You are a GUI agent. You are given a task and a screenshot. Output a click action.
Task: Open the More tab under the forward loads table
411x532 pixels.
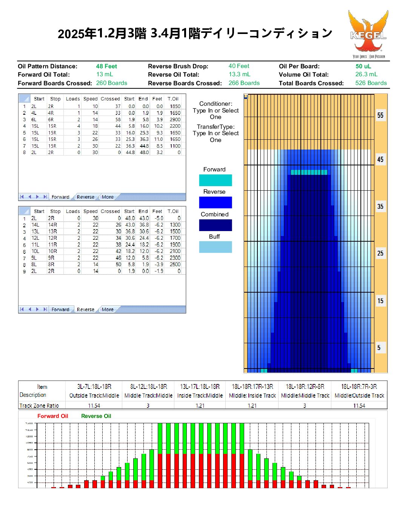point(108,197)
